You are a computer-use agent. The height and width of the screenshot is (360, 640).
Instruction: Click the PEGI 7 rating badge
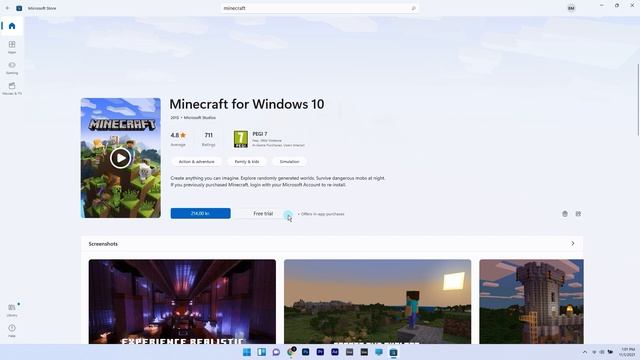[240, 139]
